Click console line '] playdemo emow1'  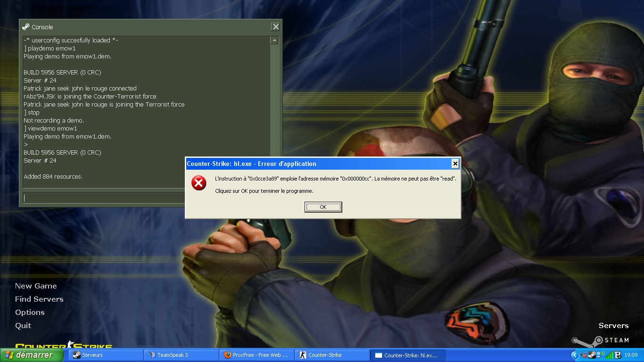[50, 49]
